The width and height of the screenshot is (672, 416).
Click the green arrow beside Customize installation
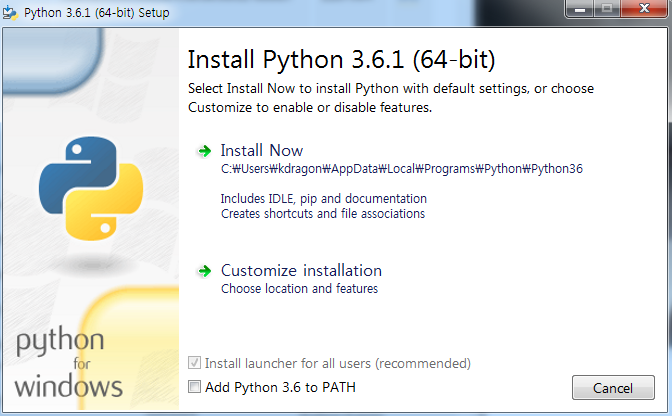(204, 271)
